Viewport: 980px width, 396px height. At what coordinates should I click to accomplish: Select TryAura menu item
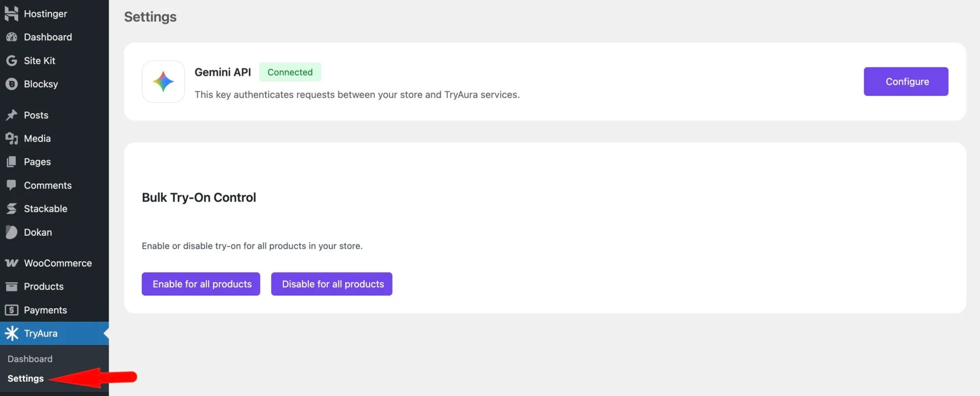(x=54, y=334)
